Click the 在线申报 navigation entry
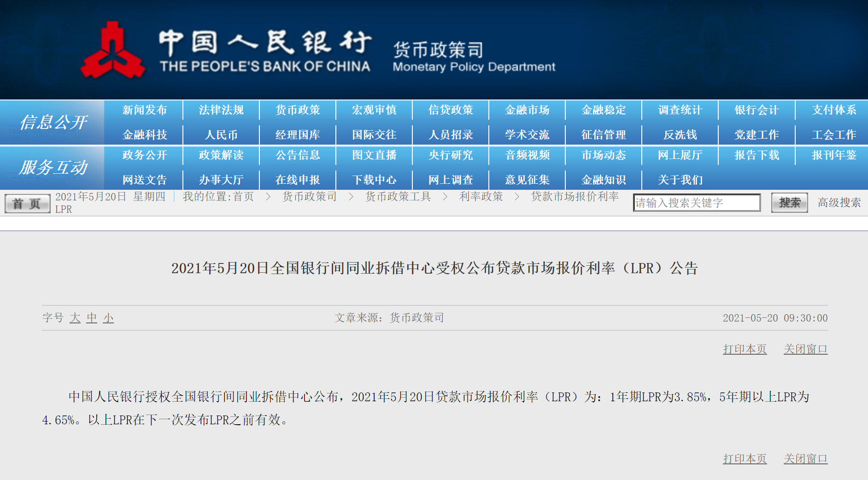 pos(298,180)
